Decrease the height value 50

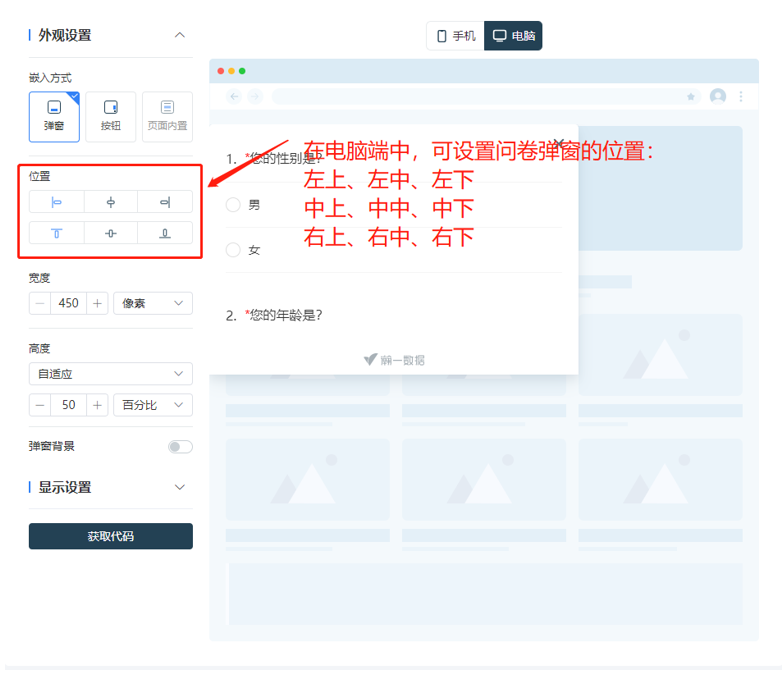pos(40,404)
